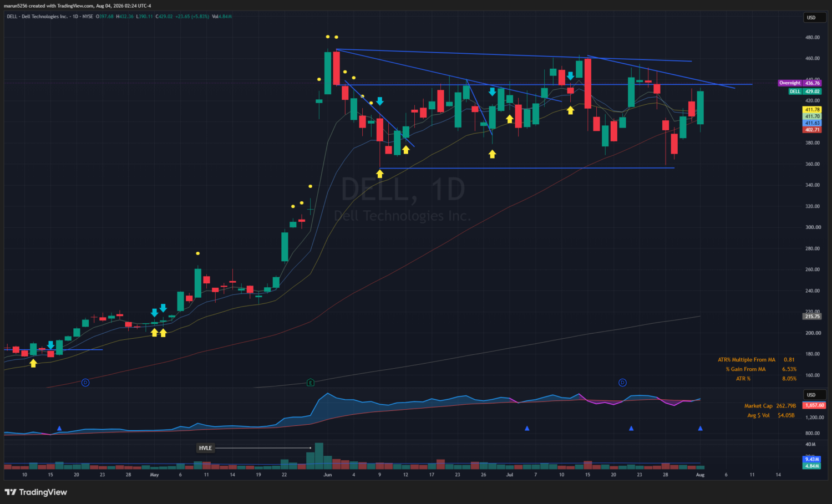This screenshot has width=832, height=504.
Task: Click the 262.79B market cap value
Action: [x=786, y=406]
